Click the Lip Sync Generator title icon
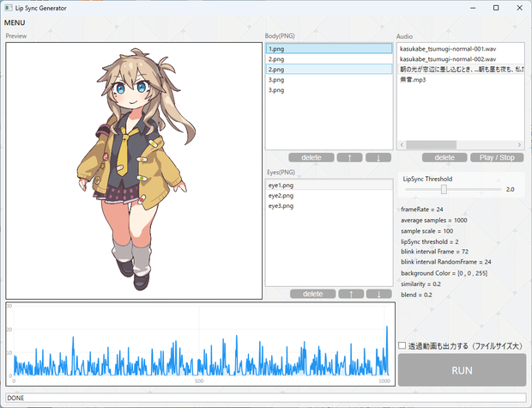 [x=9, y=8]
